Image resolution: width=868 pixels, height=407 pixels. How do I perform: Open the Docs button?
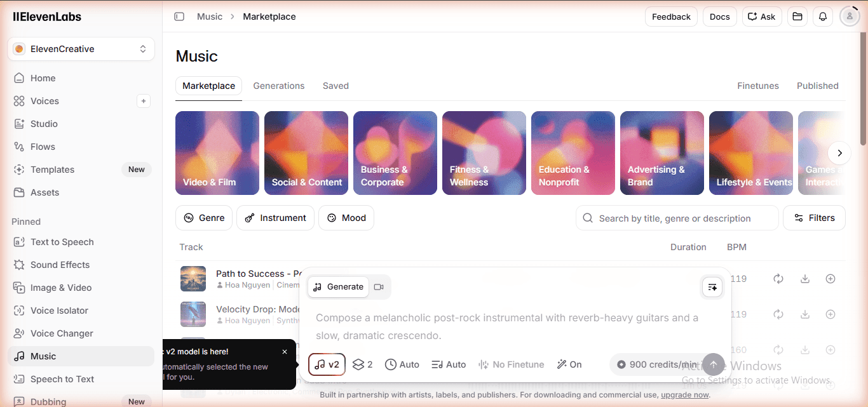(x=719, y=17)
